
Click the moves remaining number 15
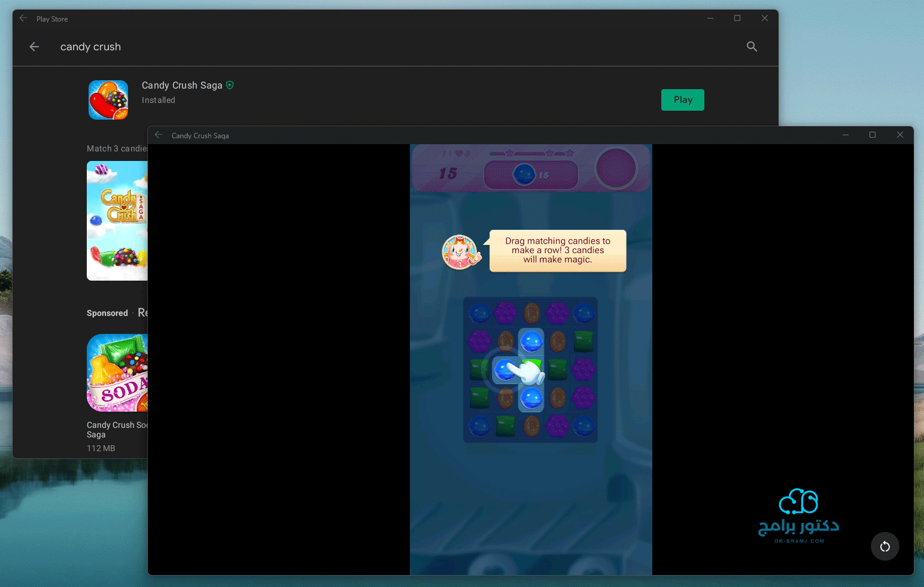(x=448, y=174)
